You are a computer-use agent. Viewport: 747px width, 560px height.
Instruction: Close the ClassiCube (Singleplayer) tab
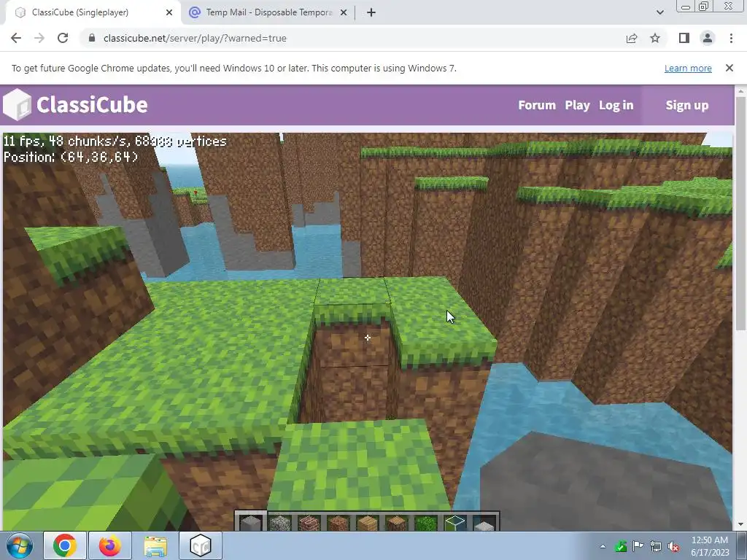tap(169, 12)
